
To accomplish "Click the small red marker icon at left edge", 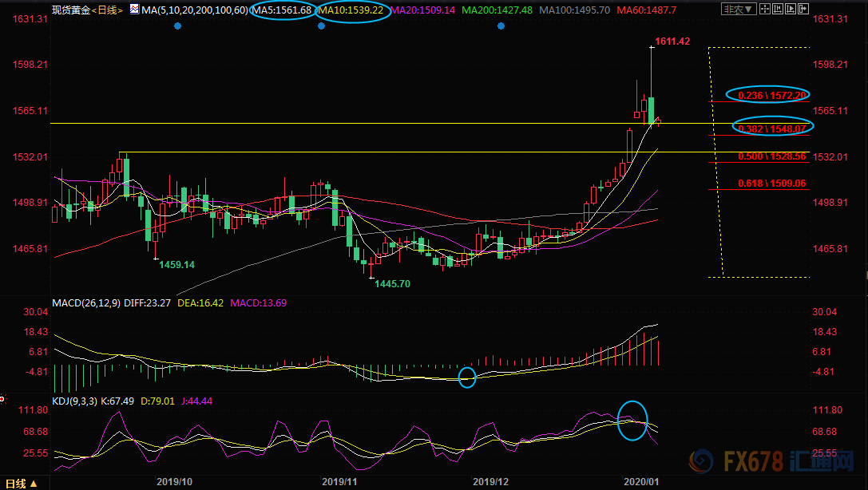I will 2,398.
